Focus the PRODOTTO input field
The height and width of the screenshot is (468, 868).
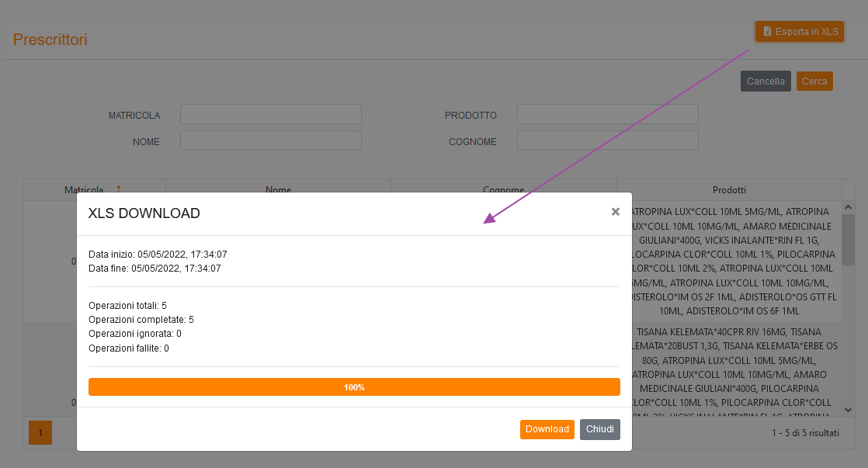607,115
